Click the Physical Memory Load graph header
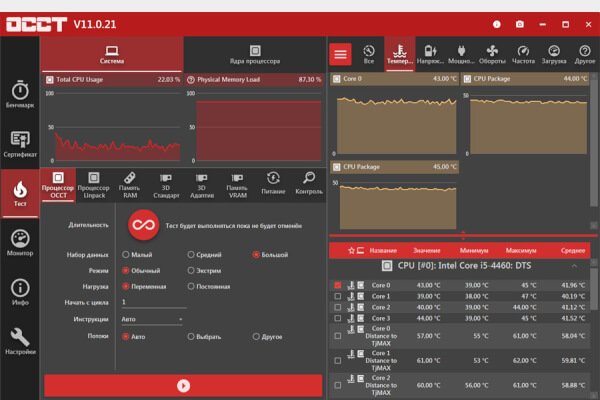 click(254, 80)
